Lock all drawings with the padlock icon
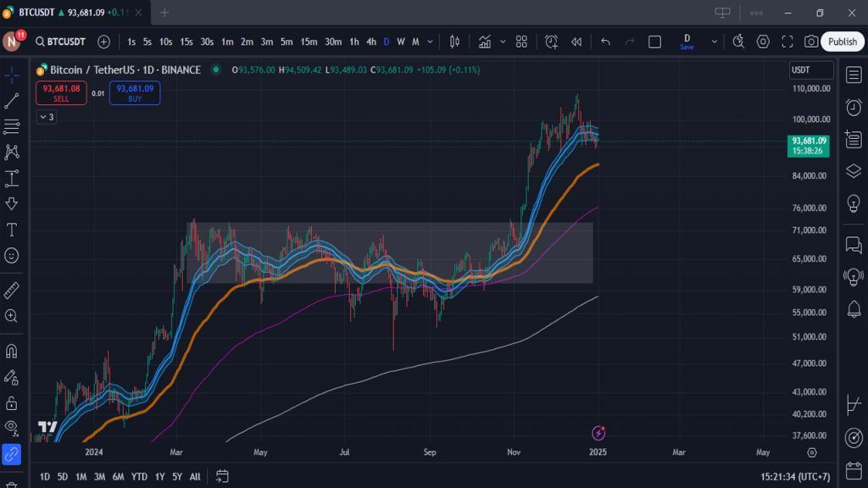Screen dimensions: 868x488 [x=11, y=401]
